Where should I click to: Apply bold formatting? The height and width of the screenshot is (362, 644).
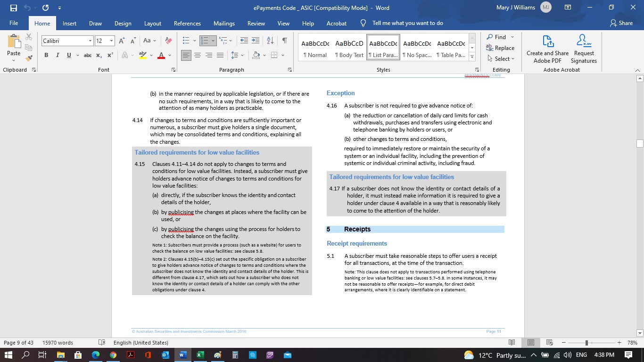pyautogui.click(x=46, y=55)
